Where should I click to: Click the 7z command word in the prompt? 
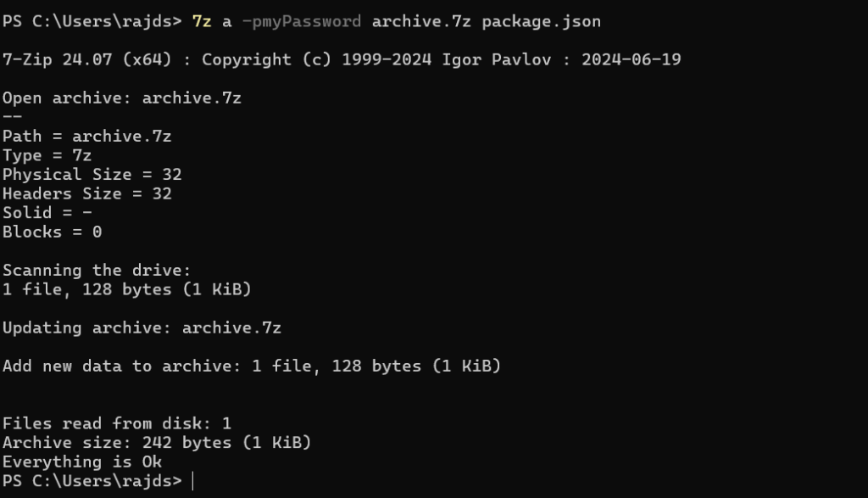coord(202,22)
